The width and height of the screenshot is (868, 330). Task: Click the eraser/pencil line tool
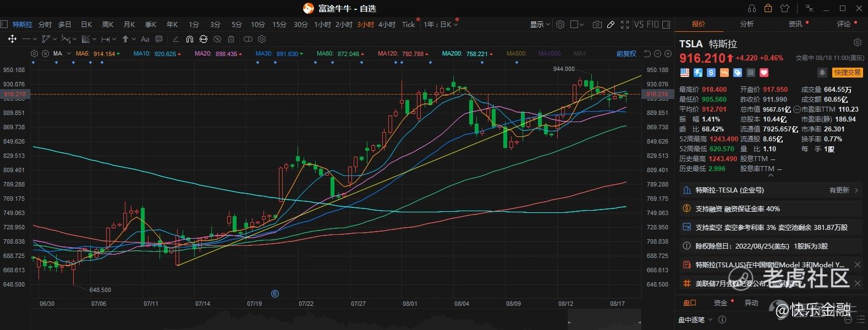[176, 39]
